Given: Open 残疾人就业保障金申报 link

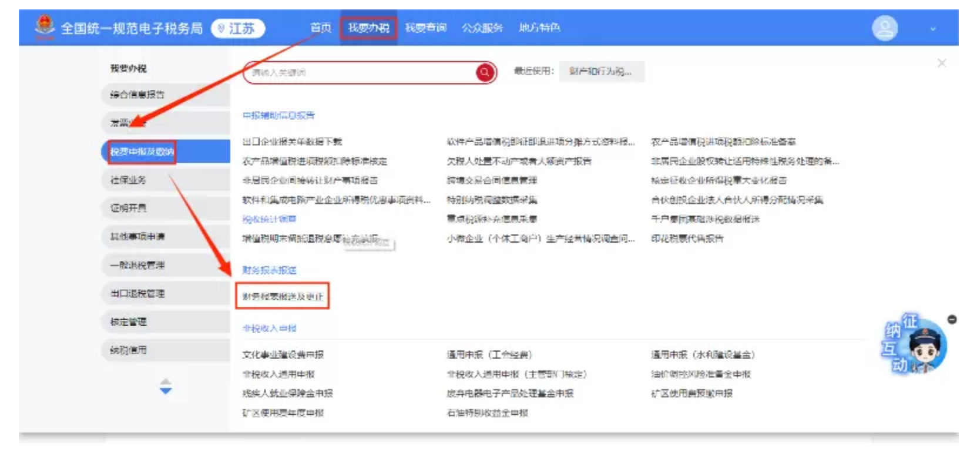Looking at the screenshot, I should (x=287, y=394).
